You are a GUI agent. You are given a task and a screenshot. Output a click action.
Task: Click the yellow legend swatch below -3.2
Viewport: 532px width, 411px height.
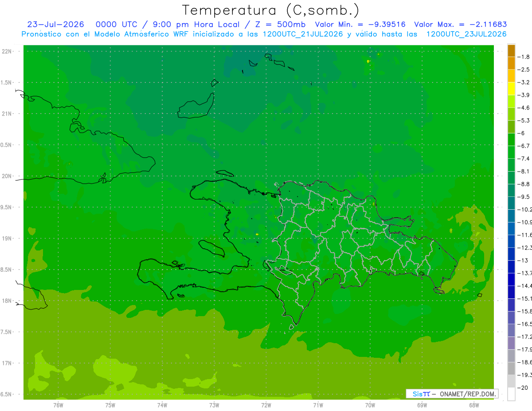(511, 89)
